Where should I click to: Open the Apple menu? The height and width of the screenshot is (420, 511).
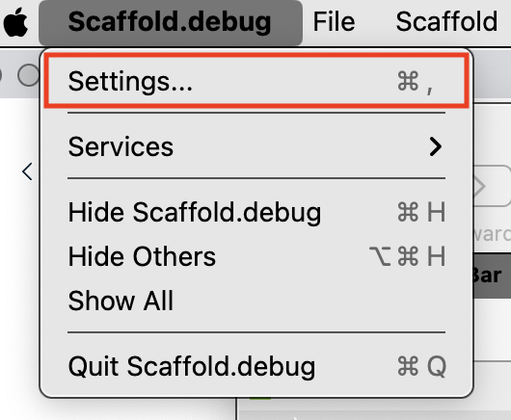click(x=15, y=22)
